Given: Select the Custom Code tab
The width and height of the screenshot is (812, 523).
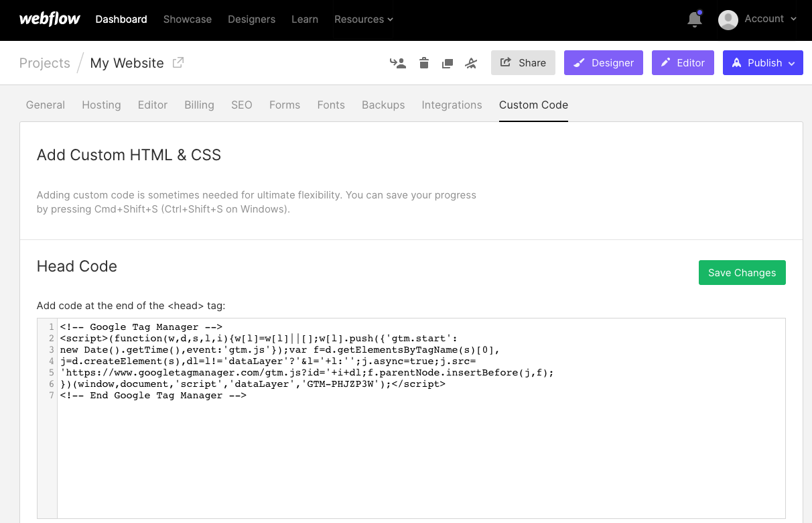Looking at the screenshot, I should 533,105.
